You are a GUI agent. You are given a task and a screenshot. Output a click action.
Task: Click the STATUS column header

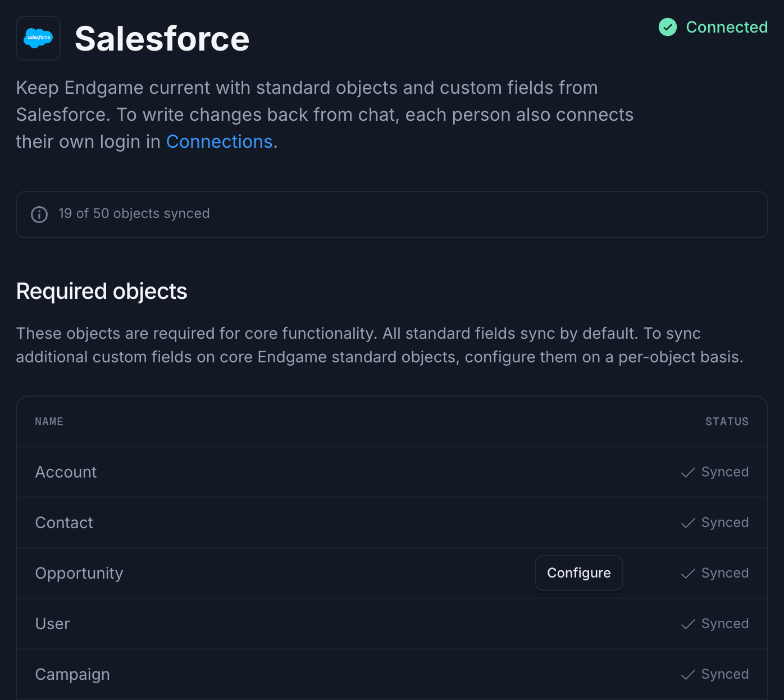point(727,421)
